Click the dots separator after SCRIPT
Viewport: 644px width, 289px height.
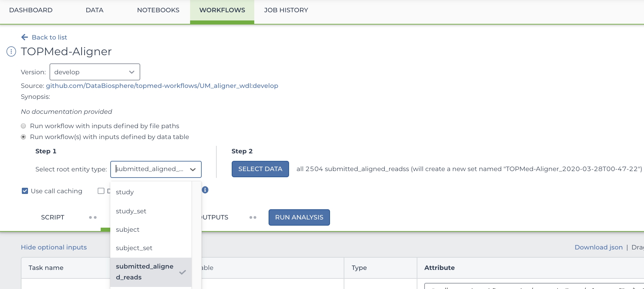coord(93,217)
